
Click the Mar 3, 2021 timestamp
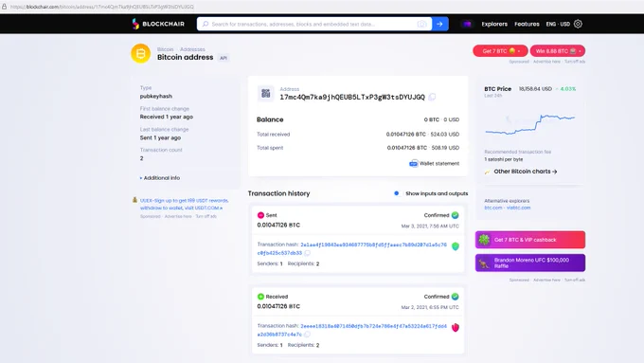(x=430, y=227)
